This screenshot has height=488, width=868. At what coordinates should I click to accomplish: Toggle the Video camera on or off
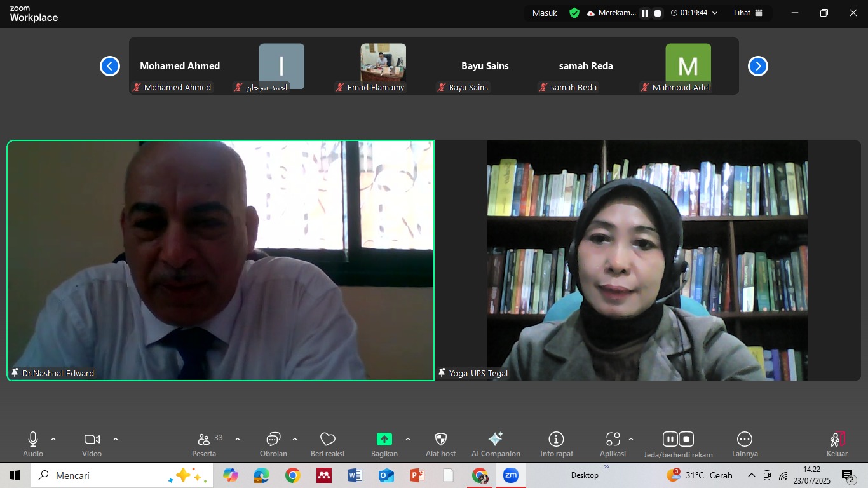[92, 440]
